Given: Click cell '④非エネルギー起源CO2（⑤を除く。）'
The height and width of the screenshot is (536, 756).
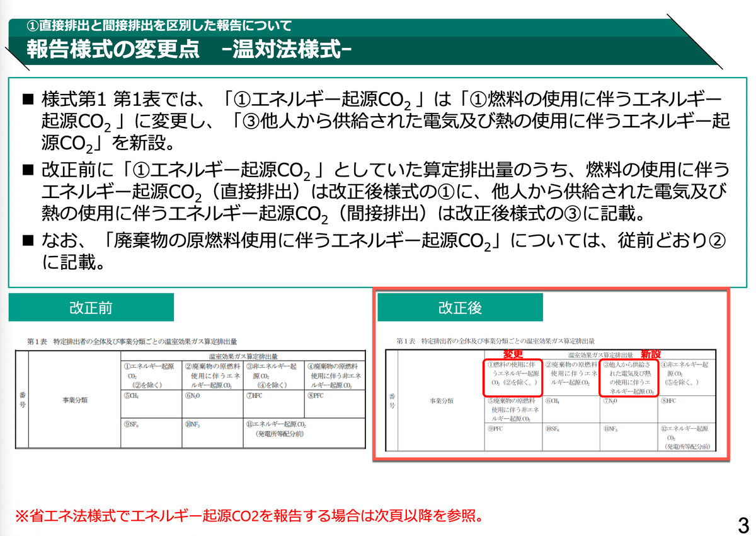Looking at the screenshot, I should (x=686, y=378).
